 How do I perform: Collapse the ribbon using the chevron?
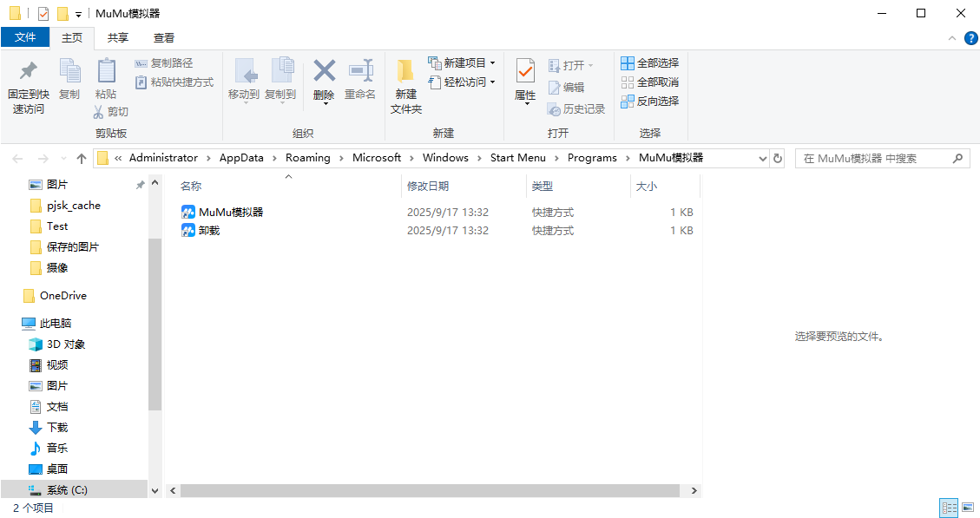coord(951,38)
